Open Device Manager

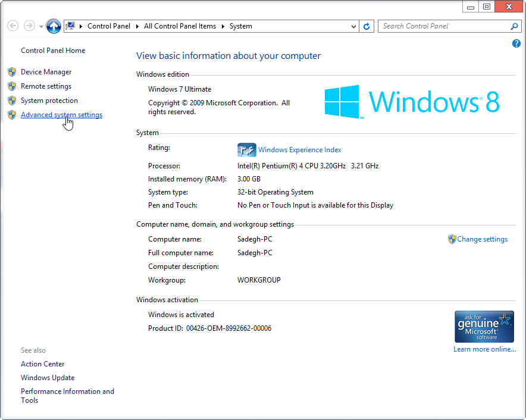click(x=46, y=72)
